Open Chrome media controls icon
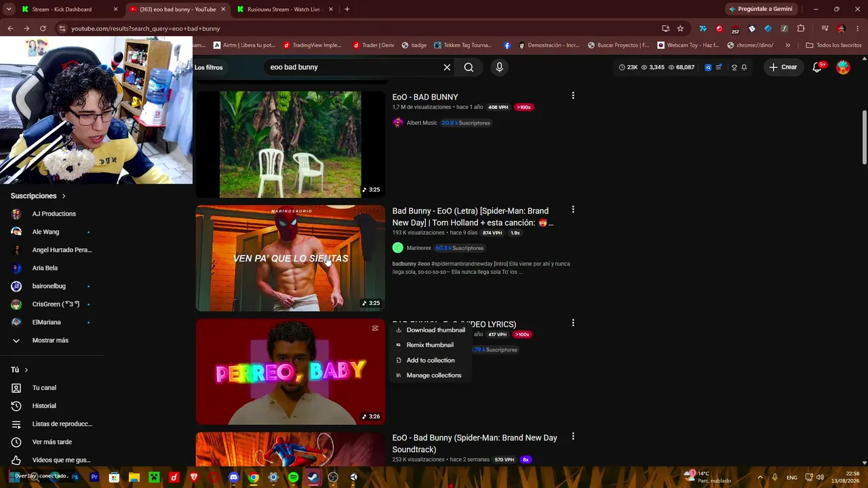Image resolution: width=868 pixels, height=488 pixels. coord(825,28)
